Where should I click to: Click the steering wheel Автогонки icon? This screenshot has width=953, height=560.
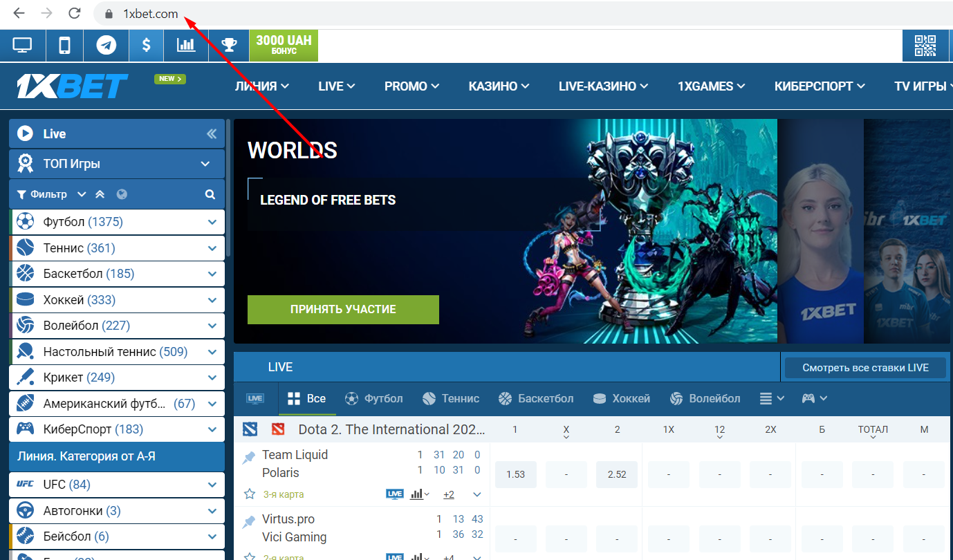pyautogui.click(x=26, y=511)
